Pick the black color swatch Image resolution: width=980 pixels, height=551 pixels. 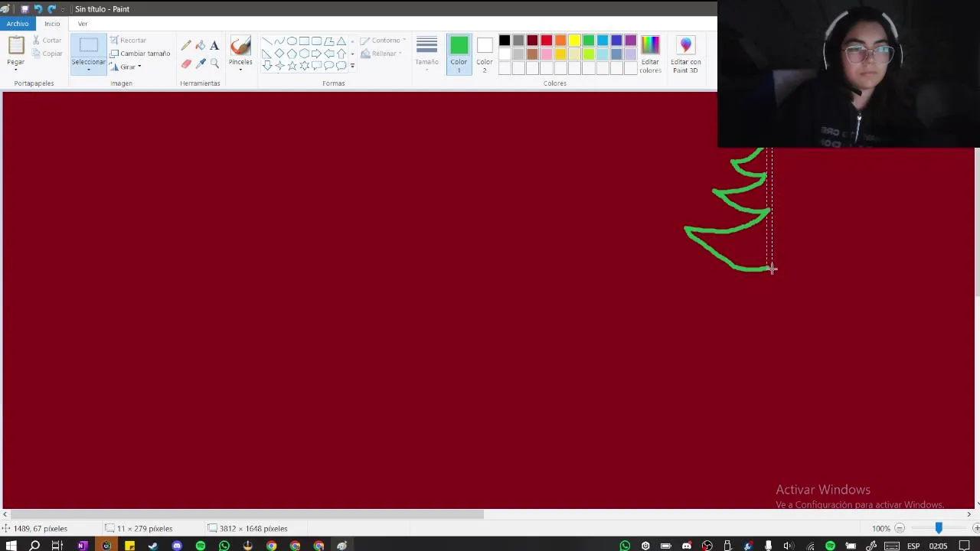(504, 41)
